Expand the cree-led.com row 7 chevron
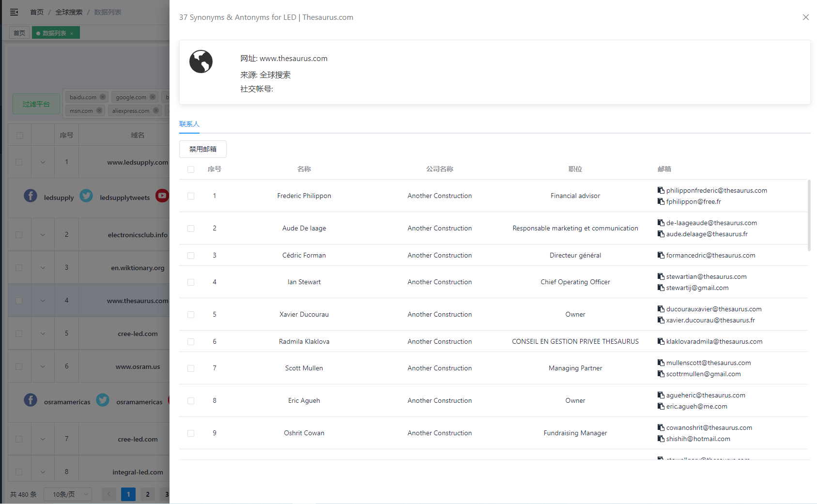This screenshot has width=817, height=504. click(x=43, y=439)
